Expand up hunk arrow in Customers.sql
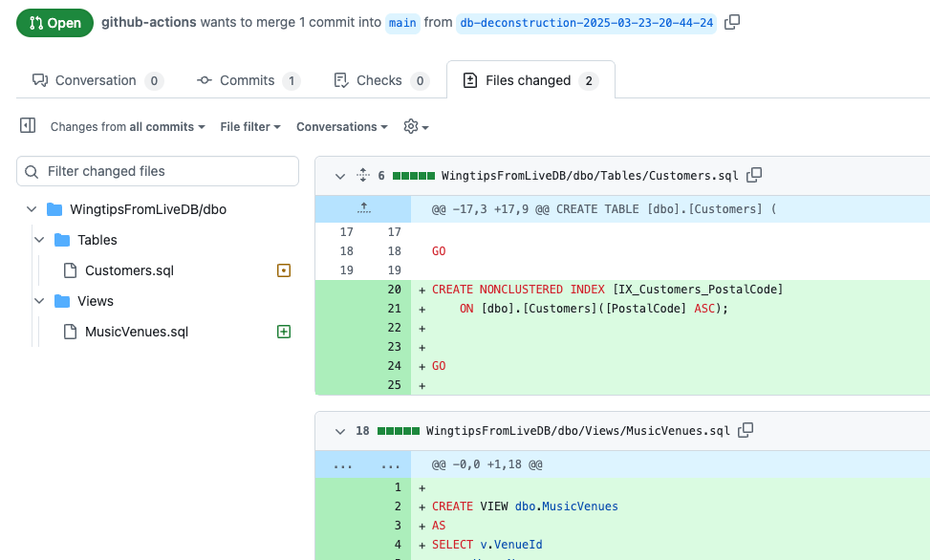The width and height of the screenshot is (930, 560). [363, 208]
